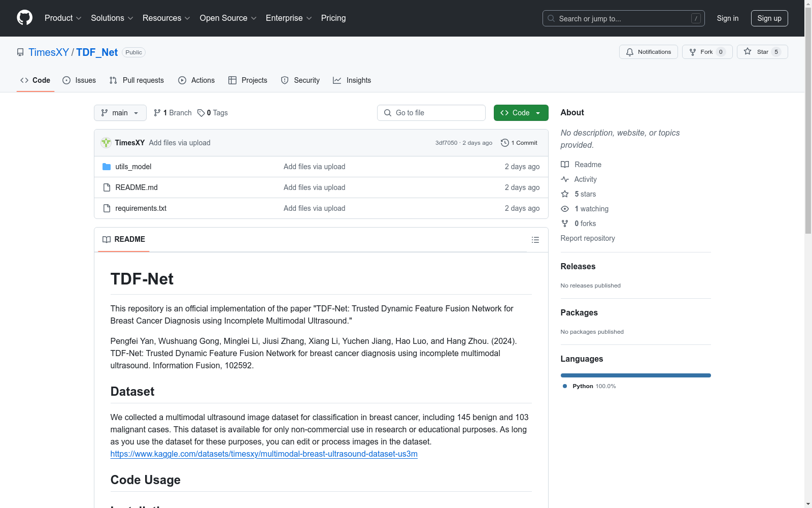Click the Fork count badge 0
The image size is (812, 508).
(x=721, y=52)
